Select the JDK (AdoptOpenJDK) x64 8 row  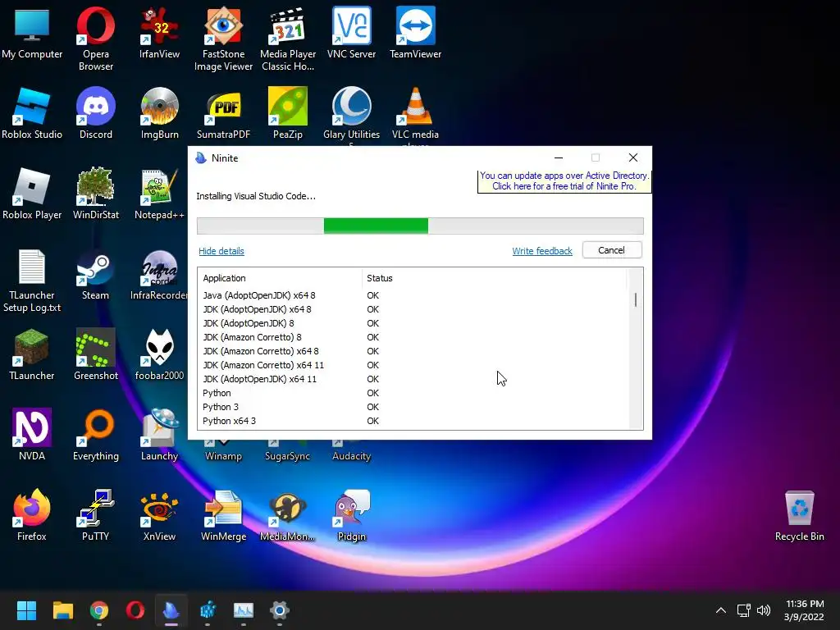tap(413, 309)
